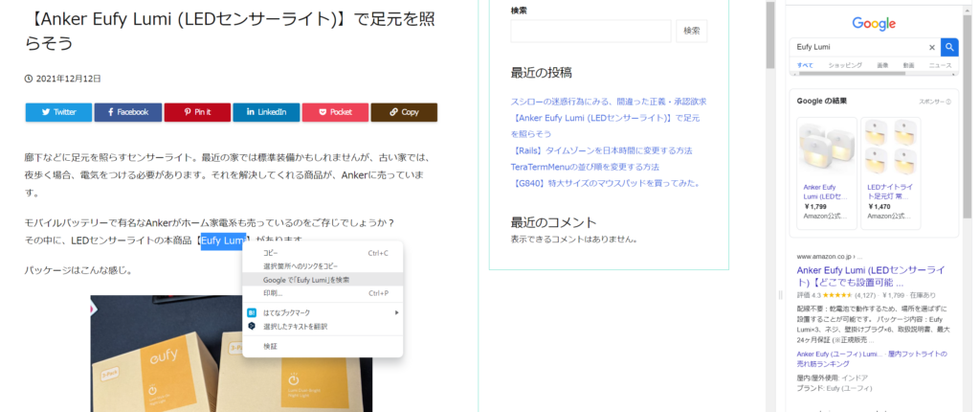Click the 最近のコメント heading
Viewport: 980px width, 412px height.
(x=554, y=222)
